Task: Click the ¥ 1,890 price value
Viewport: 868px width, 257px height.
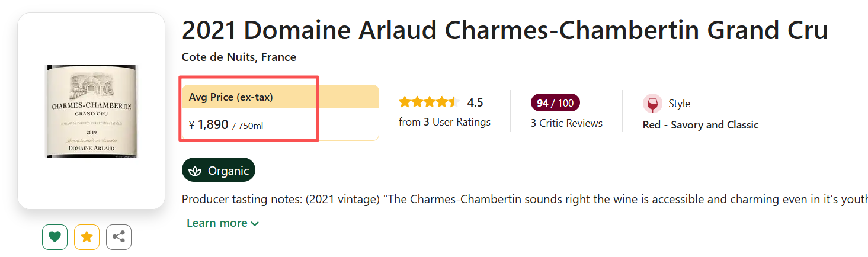Action: (x=213, y=124)
